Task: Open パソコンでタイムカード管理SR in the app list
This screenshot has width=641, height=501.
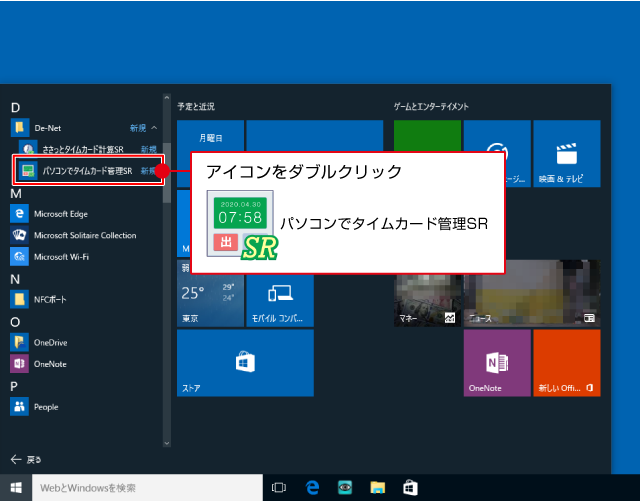Action: tap(88, 171)
